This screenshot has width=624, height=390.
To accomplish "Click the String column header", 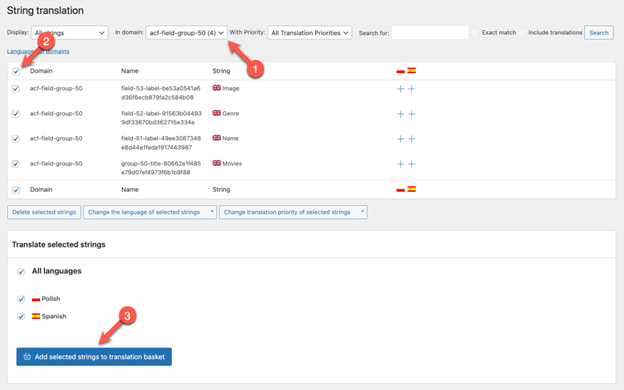I will coord(221,71).
